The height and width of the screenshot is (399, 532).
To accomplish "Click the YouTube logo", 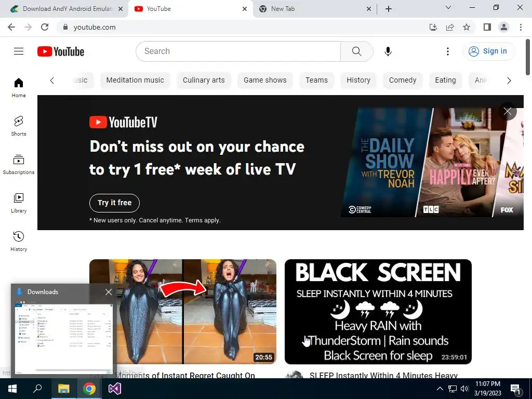I will (61, 51).
